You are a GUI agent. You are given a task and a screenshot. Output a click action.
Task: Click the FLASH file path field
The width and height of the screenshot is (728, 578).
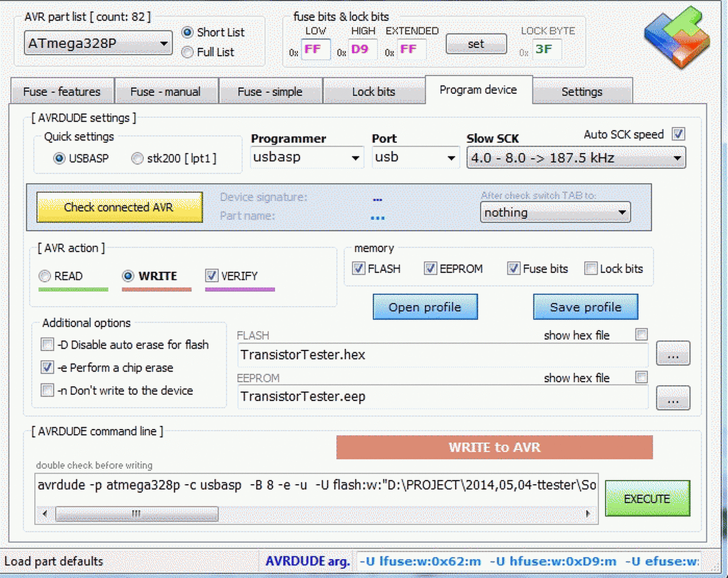tap(442, 355)
